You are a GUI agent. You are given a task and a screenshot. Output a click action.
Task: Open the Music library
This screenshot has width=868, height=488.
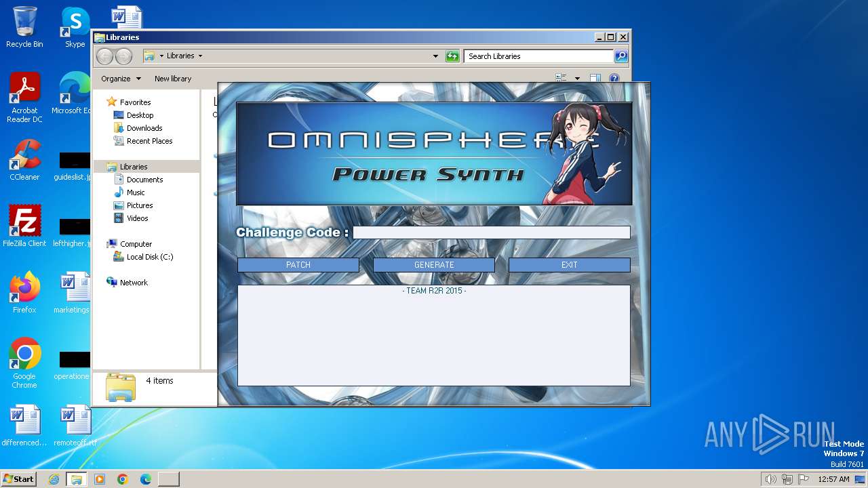pyautogui.click(x=136, y=192)
